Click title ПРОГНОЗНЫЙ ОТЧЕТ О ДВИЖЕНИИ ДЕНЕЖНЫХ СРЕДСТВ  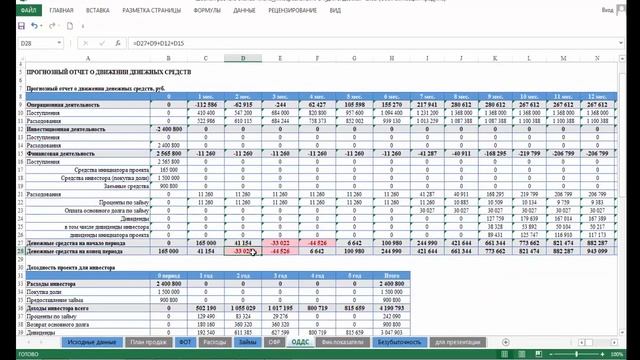pos(109,72)
